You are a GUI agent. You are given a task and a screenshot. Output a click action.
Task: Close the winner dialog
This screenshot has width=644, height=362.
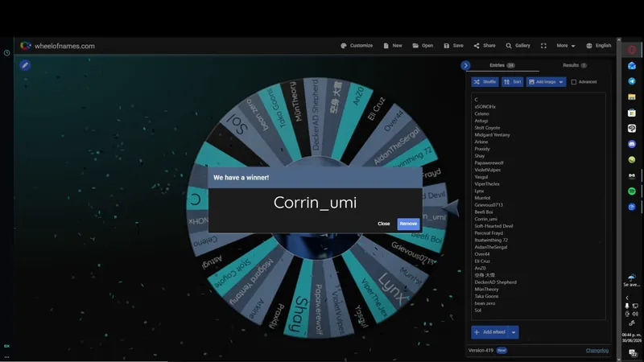[384, 224]
